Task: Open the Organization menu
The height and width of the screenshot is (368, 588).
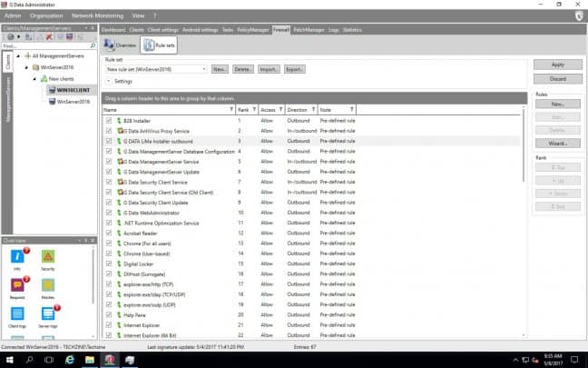Action: pyautogui.click(x=46, y=15)
